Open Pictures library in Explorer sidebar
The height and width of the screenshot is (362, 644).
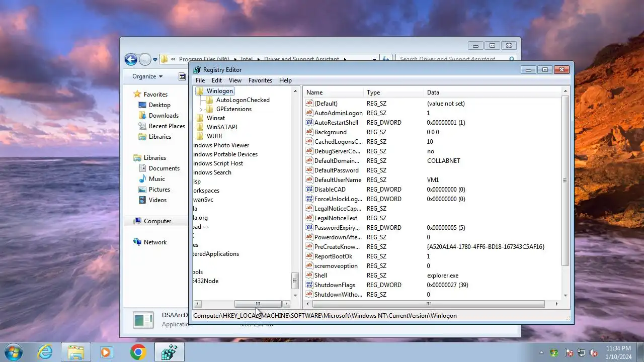coord(159,190)
